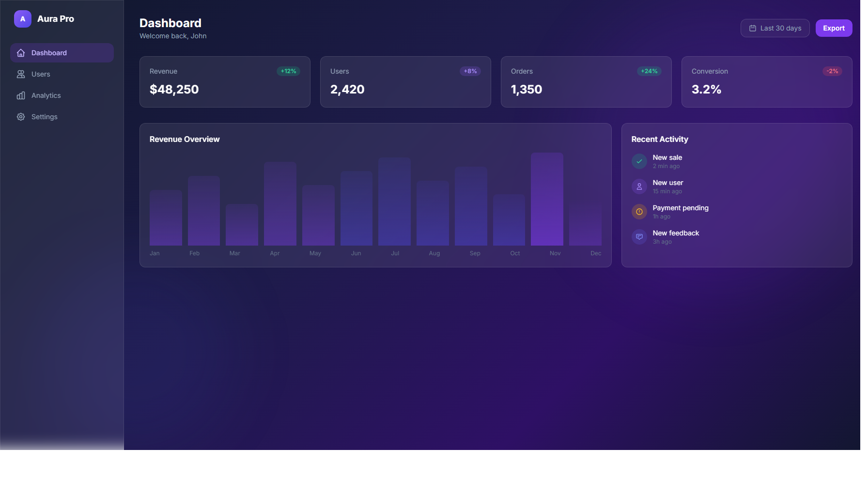Click the Aura Pro brand name
Screen dimensions: 868x496
56,19
